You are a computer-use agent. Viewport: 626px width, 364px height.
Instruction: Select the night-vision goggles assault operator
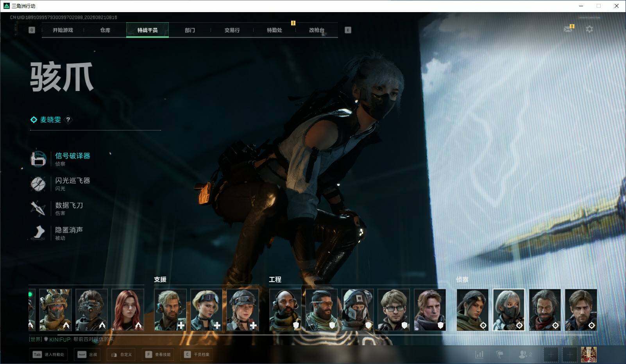point(91,310)
